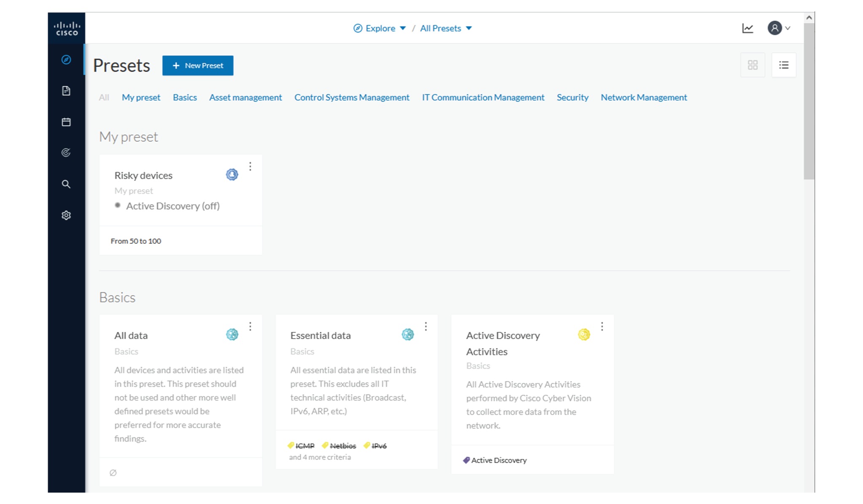
Task: Open the All Presets dropdown
Action: click(445, 28)
